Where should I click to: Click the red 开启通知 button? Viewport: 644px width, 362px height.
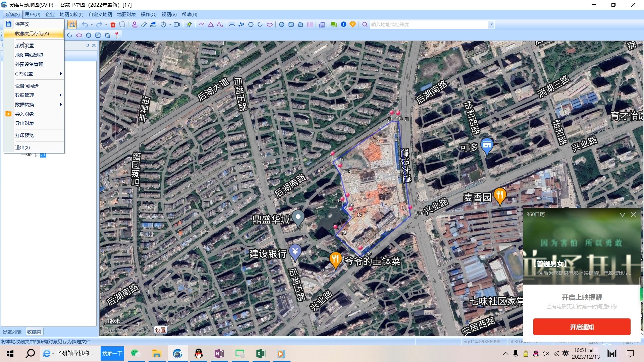pyautogui.click(x=582, y=327)
